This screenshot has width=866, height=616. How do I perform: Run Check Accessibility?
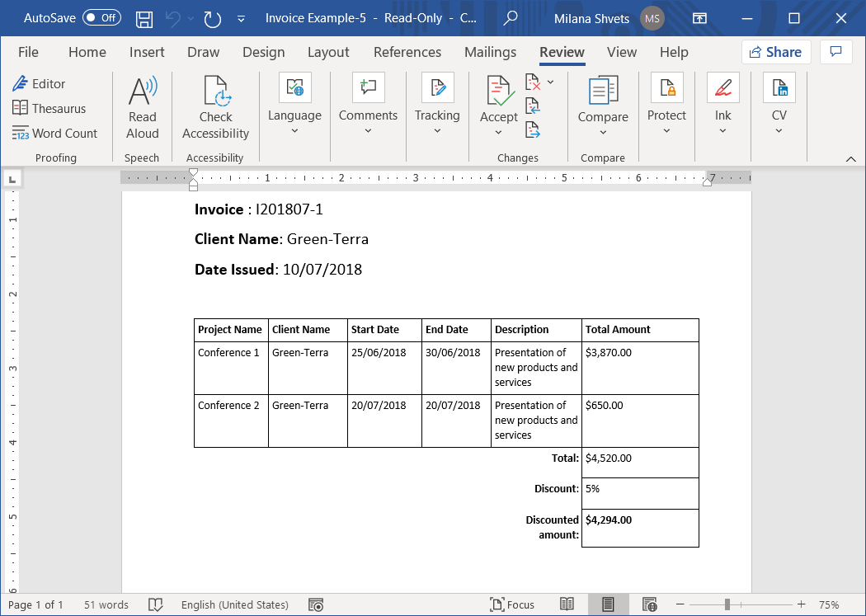pos(215,108)
